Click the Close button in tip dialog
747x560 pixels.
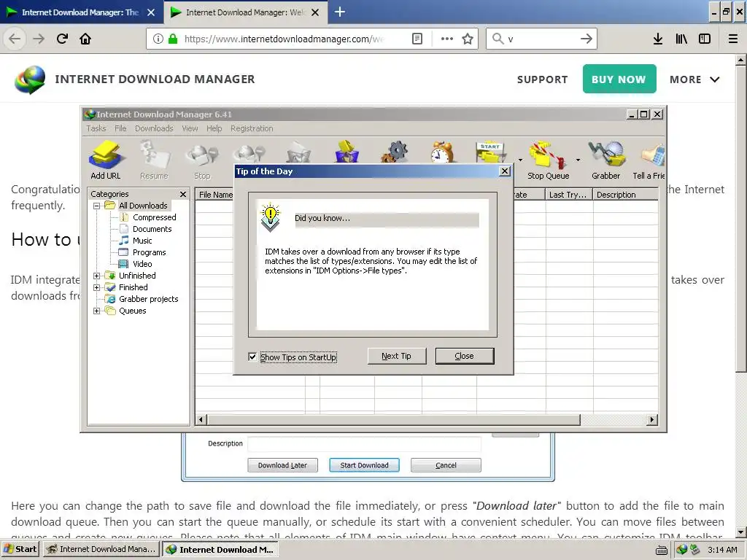465,356
